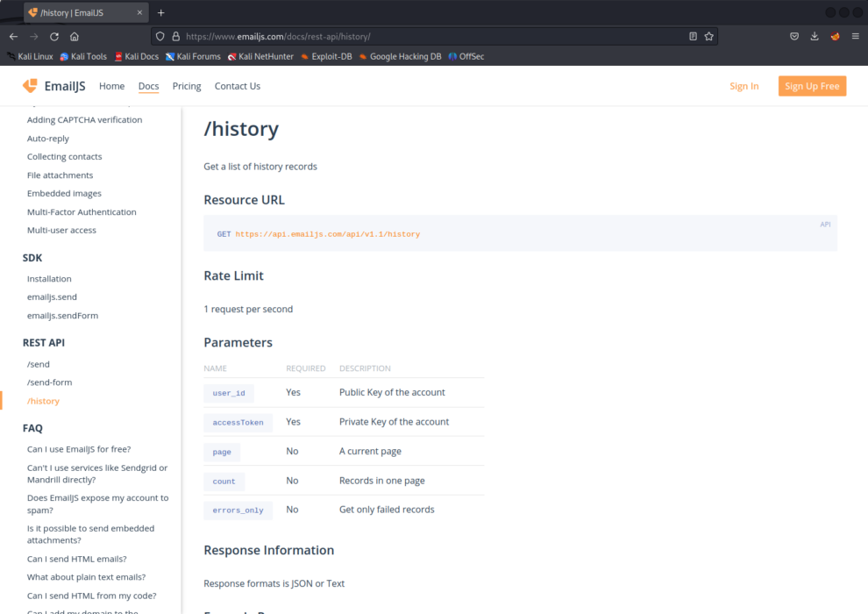Go to browser home page icon

[75, 37]
